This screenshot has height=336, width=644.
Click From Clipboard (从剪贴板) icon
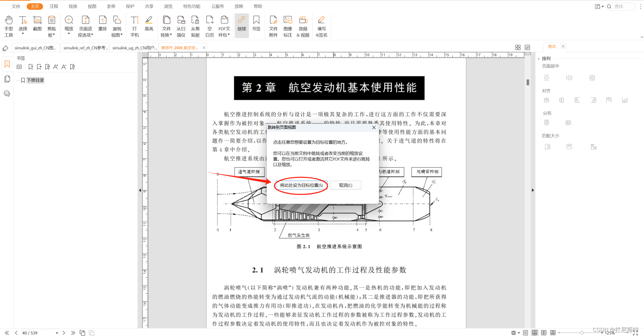195,26
